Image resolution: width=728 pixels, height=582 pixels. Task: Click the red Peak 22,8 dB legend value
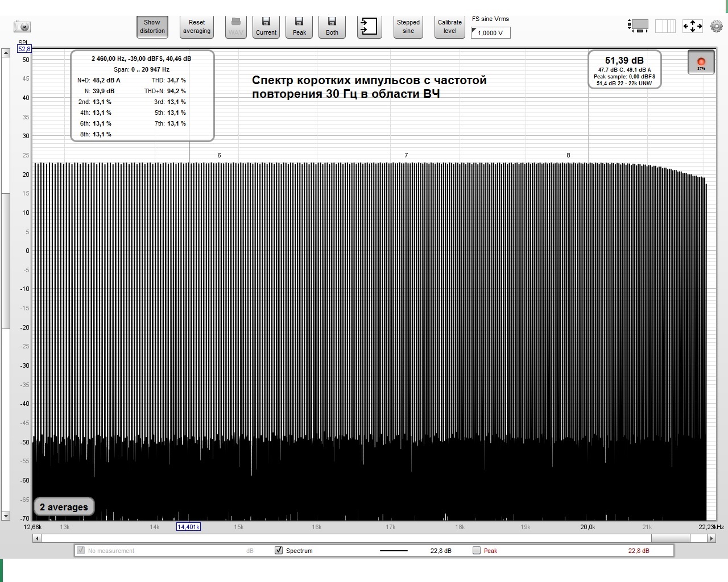point(639,551)
